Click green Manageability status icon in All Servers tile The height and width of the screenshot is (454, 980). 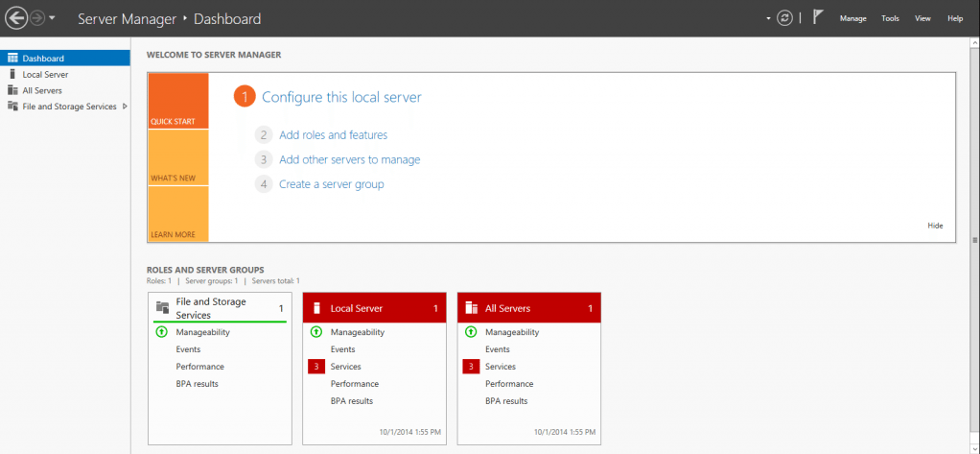471,332
